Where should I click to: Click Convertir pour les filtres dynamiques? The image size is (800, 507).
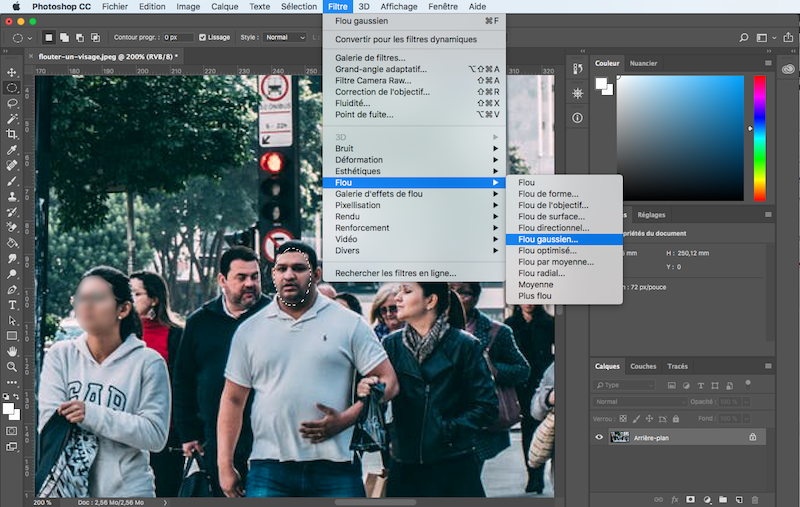[414, 39]
